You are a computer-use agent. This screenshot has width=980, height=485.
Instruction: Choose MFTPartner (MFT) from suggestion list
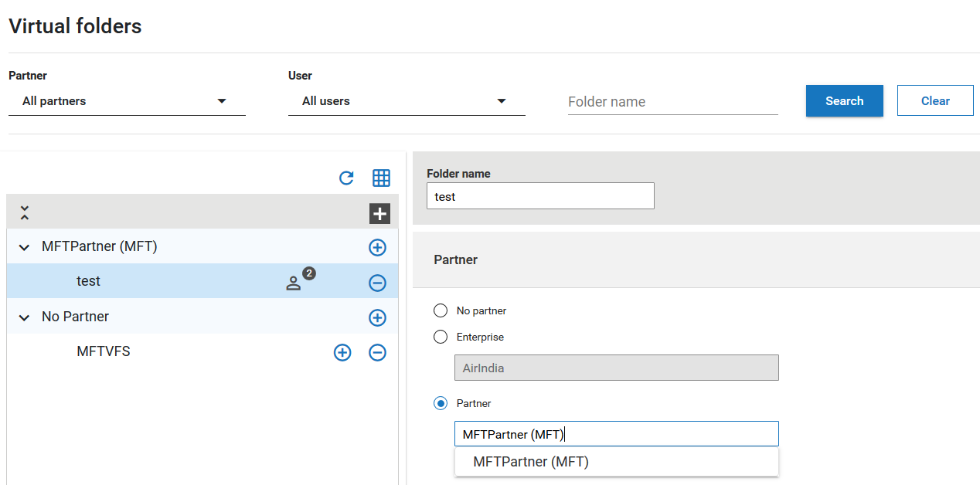coord(531,462)
